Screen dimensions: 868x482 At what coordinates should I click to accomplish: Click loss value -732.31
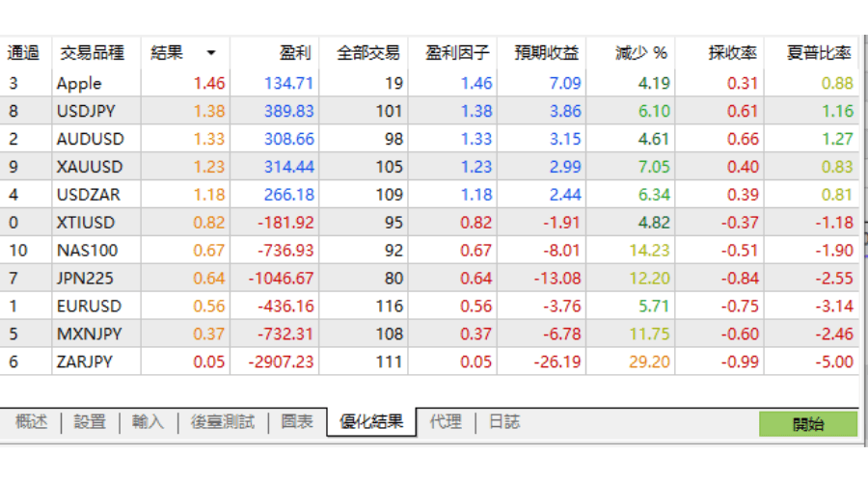(285, 334)
